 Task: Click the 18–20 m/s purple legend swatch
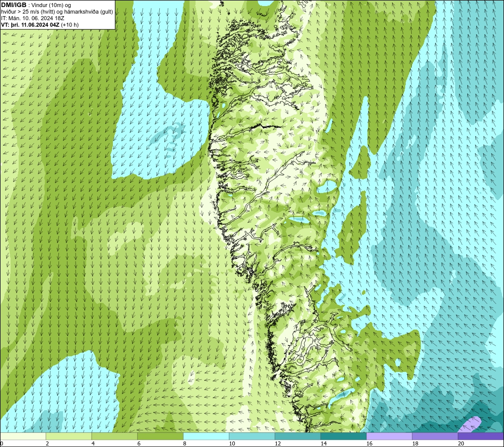pyautogui.click(x=435, y=436)
